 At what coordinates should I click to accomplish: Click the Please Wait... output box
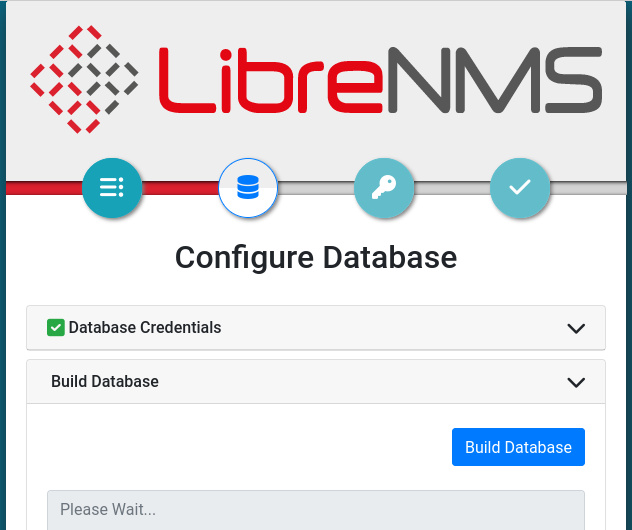pos(316,510)
